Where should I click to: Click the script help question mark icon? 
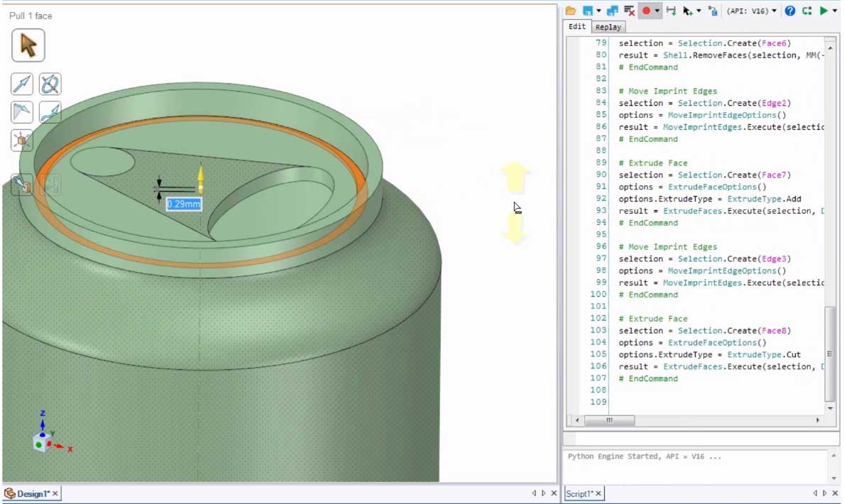coord(790,11)
